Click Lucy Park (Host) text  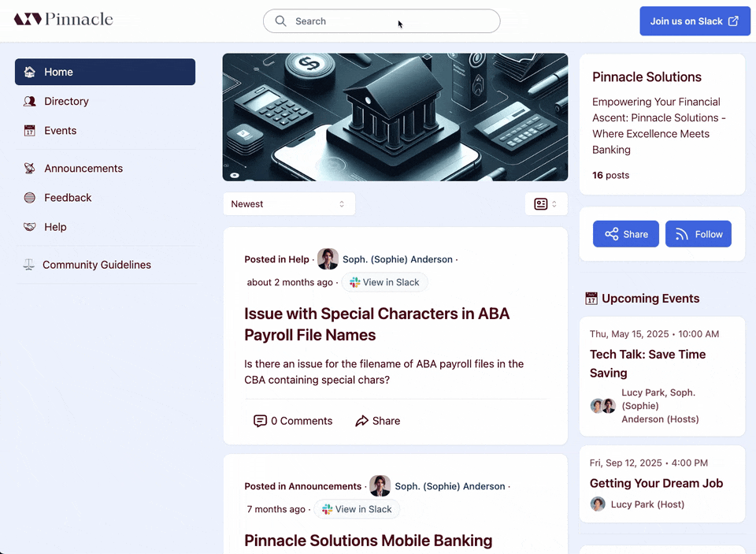(x=647, y=504)
